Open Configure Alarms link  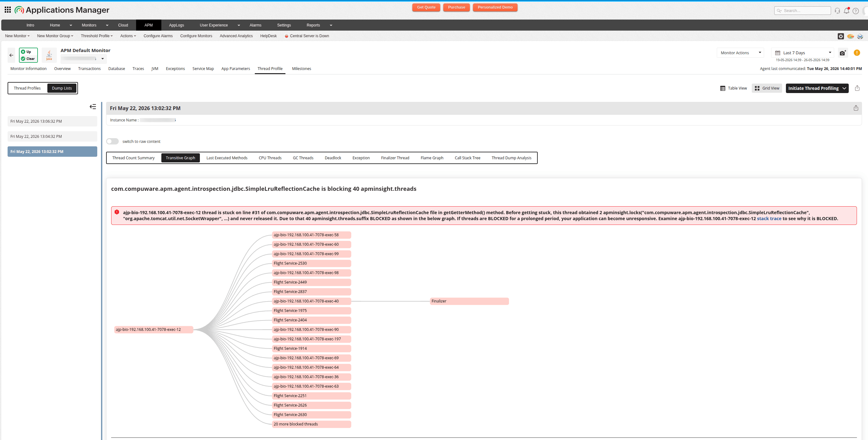(x=158, y=36)
